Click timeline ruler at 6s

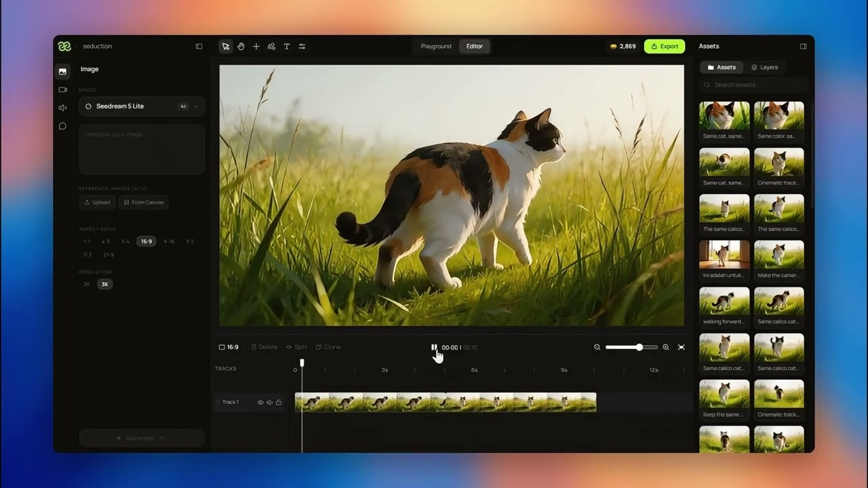click(x=474, y=370)
